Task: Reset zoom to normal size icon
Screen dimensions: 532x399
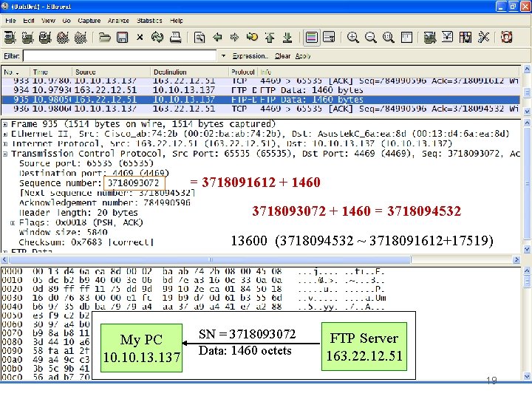Action: tap(388, 37)
